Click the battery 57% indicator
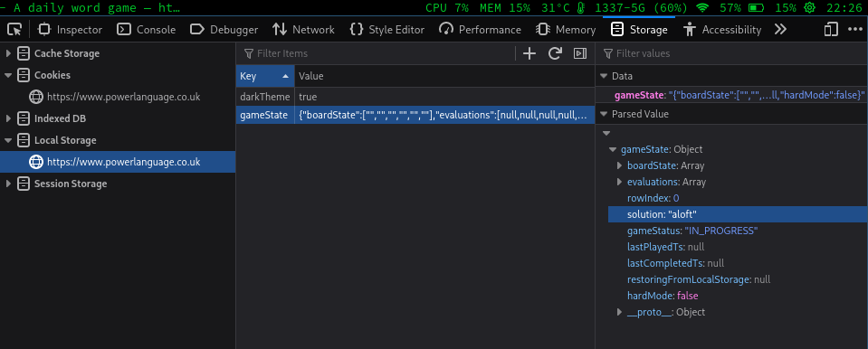This screenshot has height=349, width=868. pyautogui.click(x=742, y=8)
